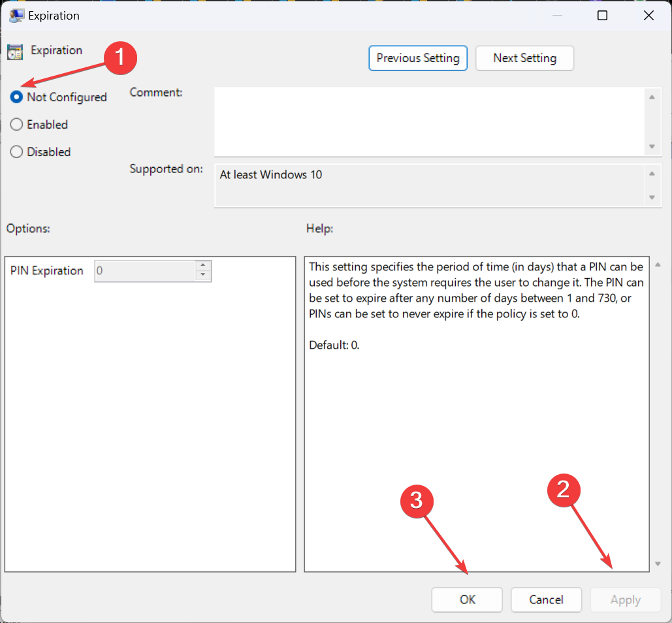Click the Expiration policy setting icon

pos(15,52)
